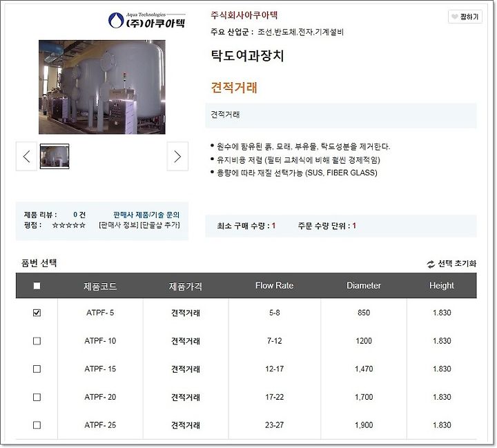
Task: Toggle the select-all header checkbox
Action: point(37,286)
